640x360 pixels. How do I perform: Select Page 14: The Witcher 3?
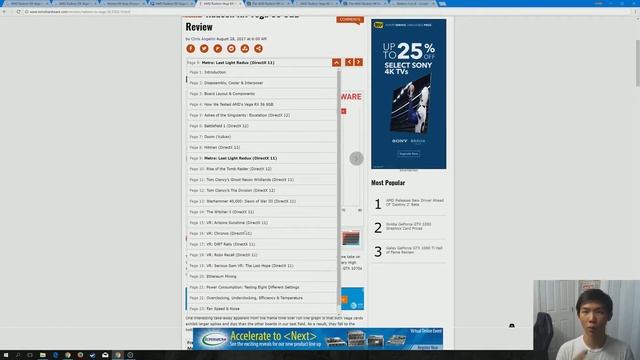(x=262, y=212)
